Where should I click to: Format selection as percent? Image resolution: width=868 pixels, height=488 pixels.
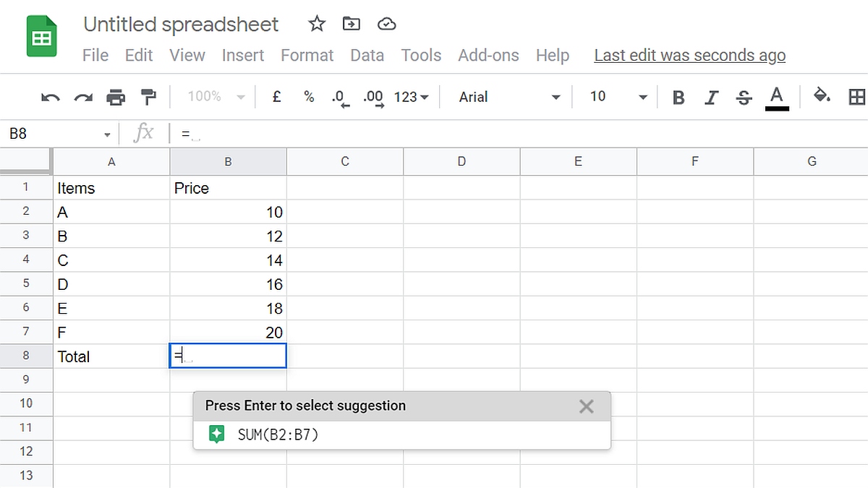click(308, 96)
